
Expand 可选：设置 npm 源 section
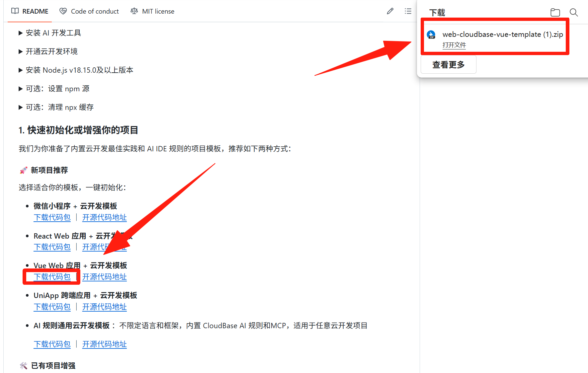pos(54,89)
